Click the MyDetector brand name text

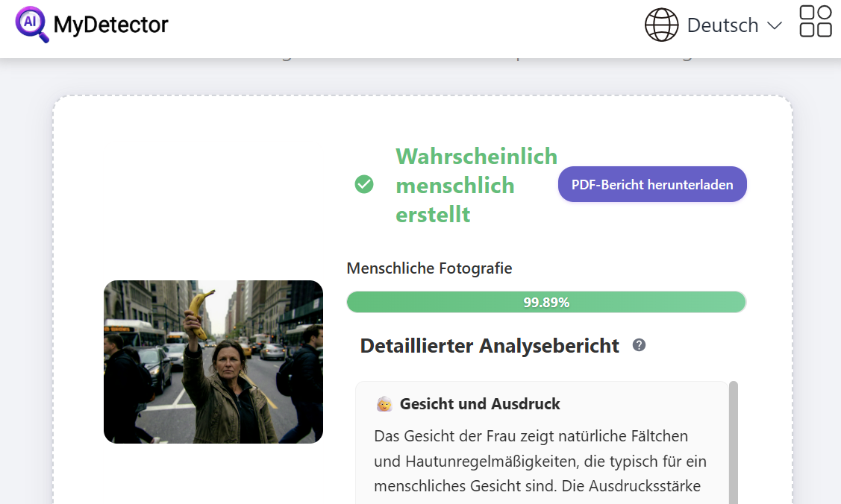pyautogui.click(x=110, y=25)
